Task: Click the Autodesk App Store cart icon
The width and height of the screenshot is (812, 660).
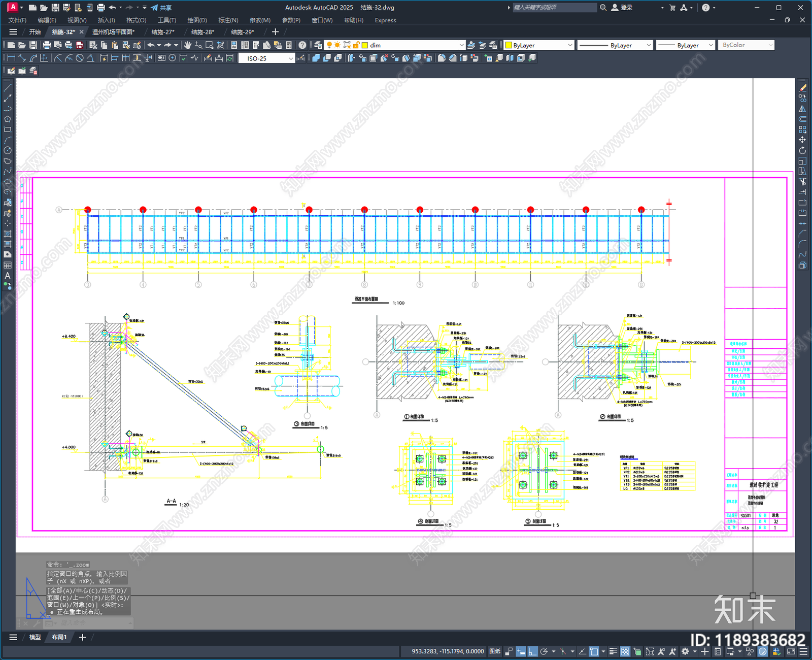Action: pos(672,8)
